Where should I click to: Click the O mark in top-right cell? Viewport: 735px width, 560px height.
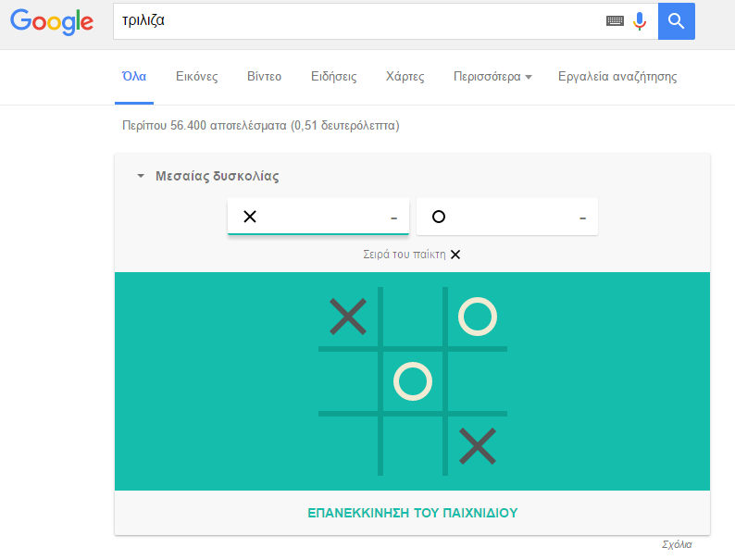(478, 317)
